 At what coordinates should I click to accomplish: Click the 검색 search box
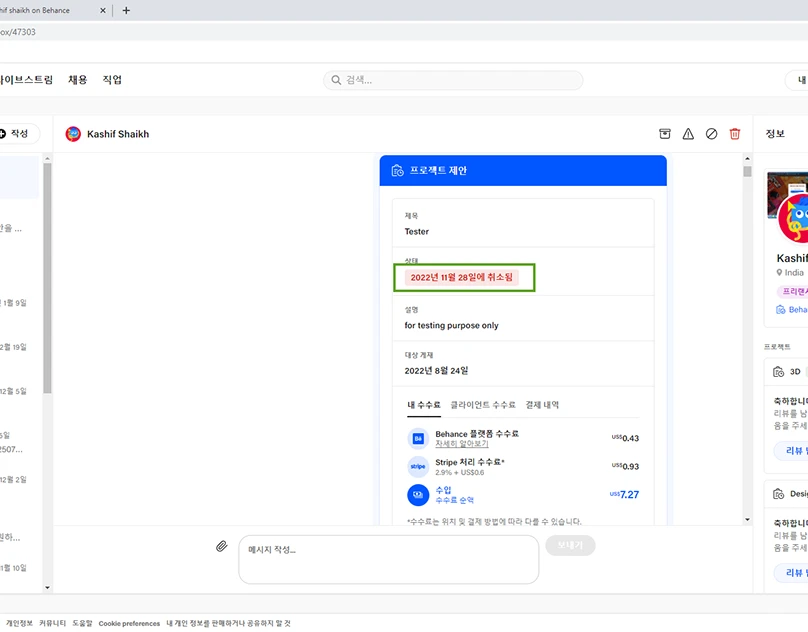click(x=453, y=80)
